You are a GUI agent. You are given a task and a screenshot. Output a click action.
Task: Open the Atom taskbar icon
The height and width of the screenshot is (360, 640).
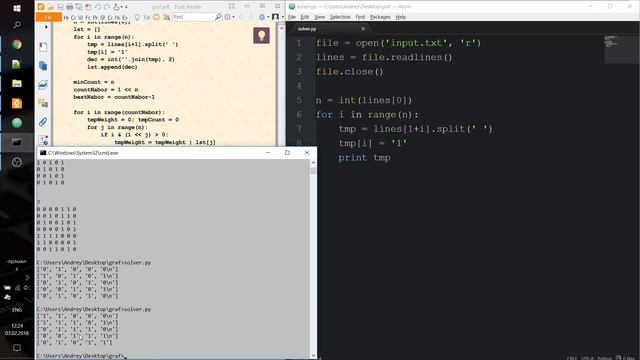click(17, 122)
